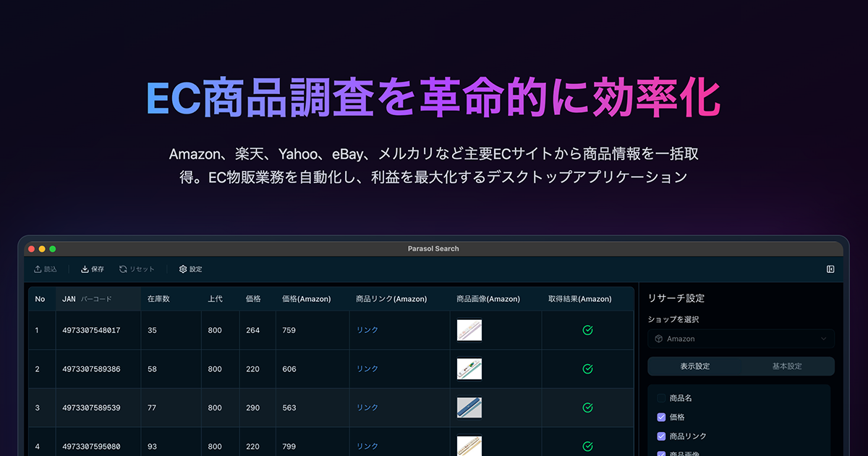Click the 上代 column header
This screenshot has width=868, height=456.
pyautogui.click(x=221, y=299)
